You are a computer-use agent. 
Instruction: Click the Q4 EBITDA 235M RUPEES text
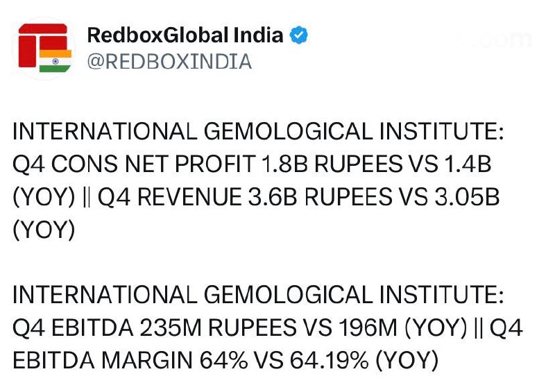[154, 327]
